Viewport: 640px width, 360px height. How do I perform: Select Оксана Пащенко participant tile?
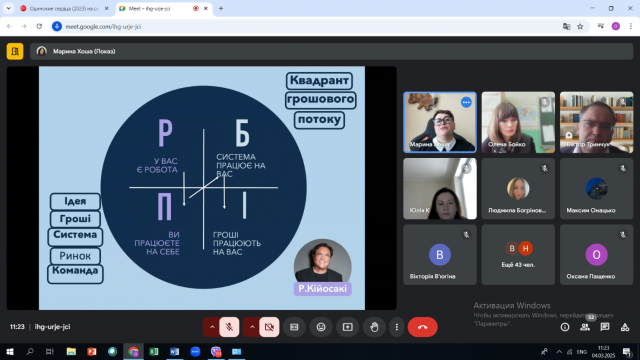596,254
